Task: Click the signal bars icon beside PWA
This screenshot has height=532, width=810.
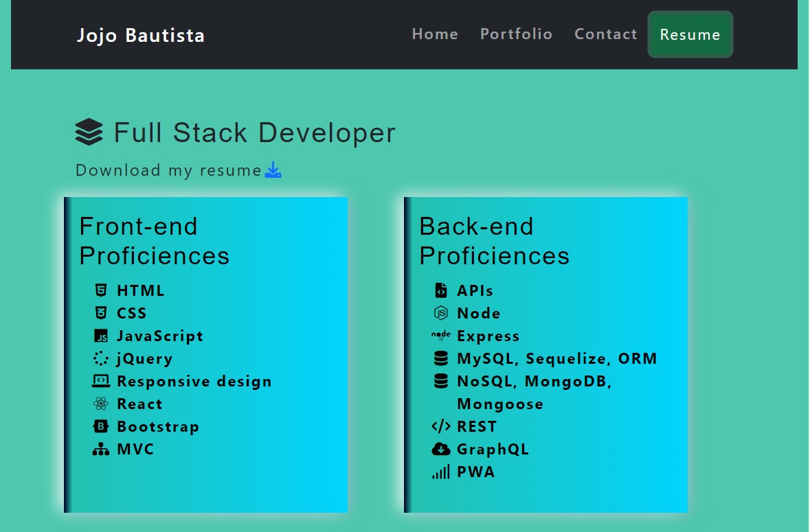Action: pos(440,472)
